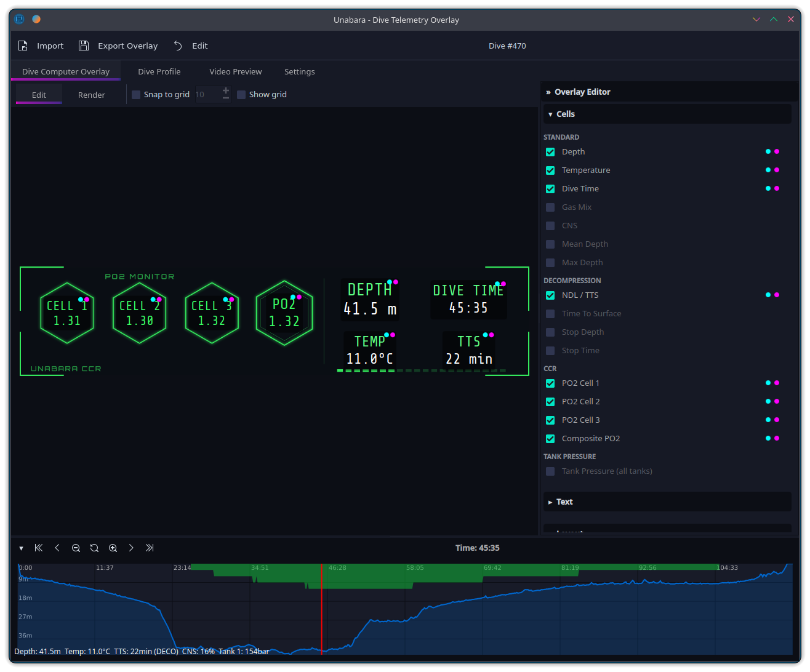Image resolution: width=810 pixels, height=672 pixels.
Task: Open the Settings tab
Action: tap(300, 71)
